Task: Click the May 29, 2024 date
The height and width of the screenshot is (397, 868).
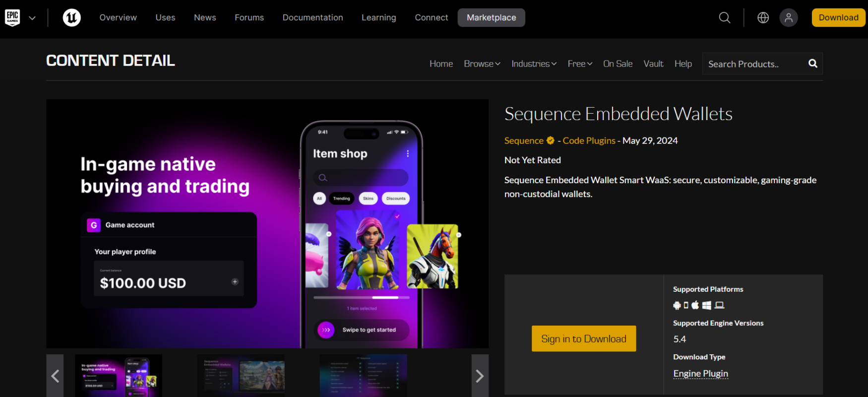Action: click(x=650, y=141)
